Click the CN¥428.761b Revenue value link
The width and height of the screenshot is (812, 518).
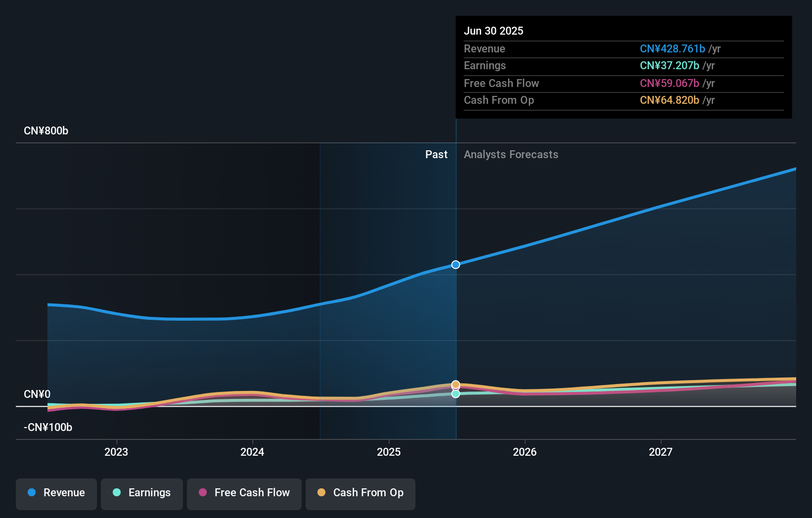673,49
